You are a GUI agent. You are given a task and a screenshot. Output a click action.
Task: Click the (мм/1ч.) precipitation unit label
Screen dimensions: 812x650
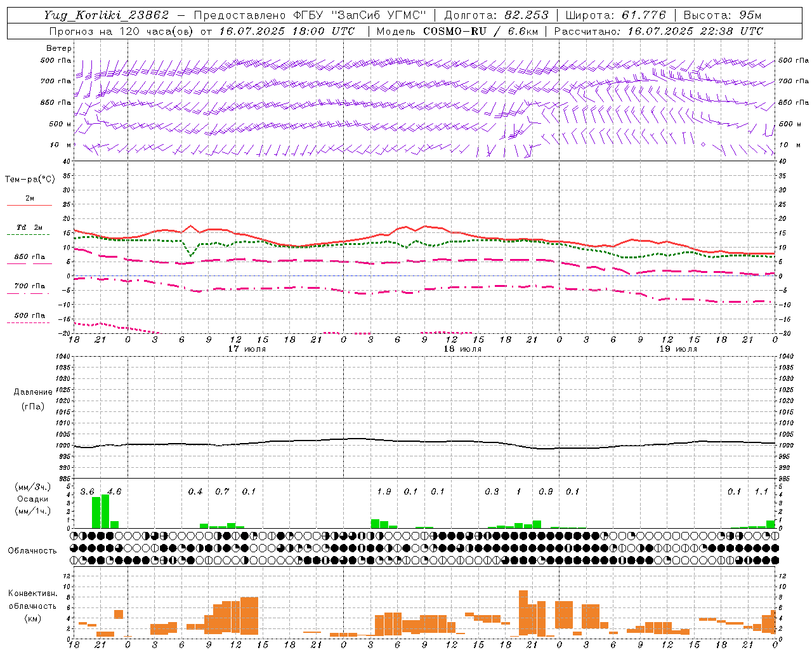pos(33,510)
